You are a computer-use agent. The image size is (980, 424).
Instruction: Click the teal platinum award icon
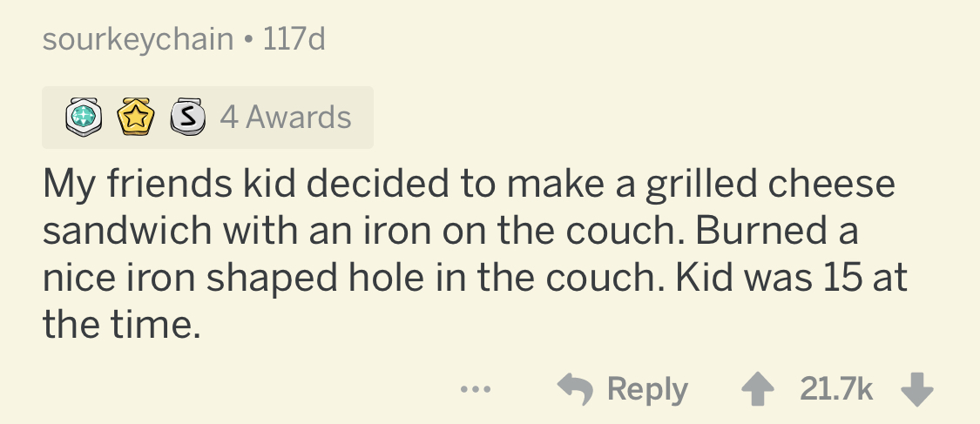[x=82, y=118]
